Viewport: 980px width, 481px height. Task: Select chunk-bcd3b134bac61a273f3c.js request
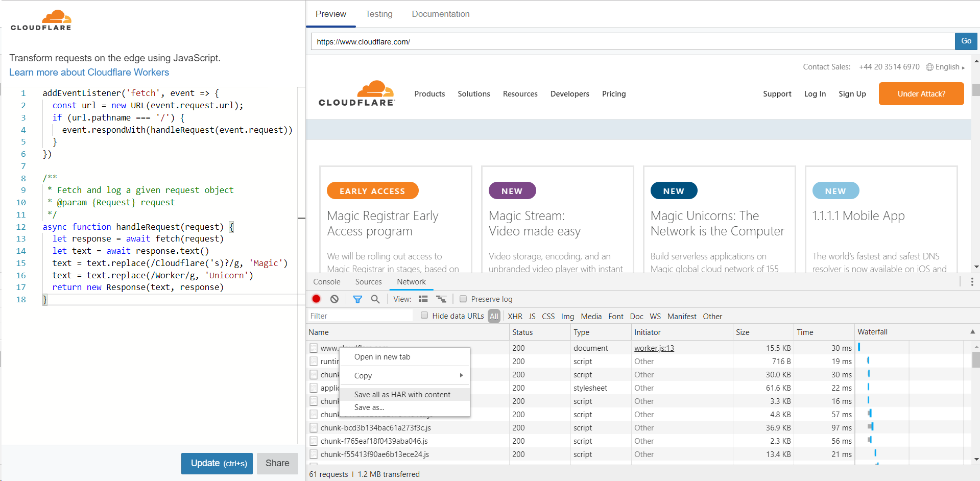click(x=376, y=428)
